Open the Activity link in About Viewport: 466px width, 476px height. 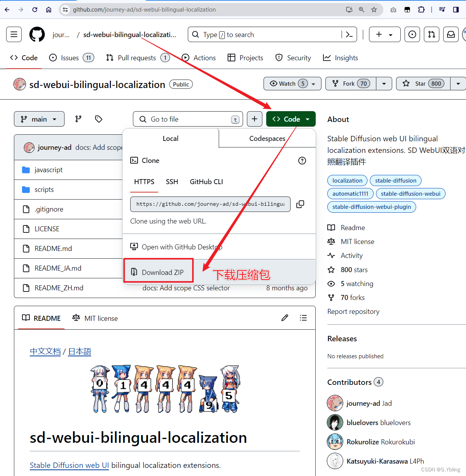pyautogui.click(x=352, y=256)
